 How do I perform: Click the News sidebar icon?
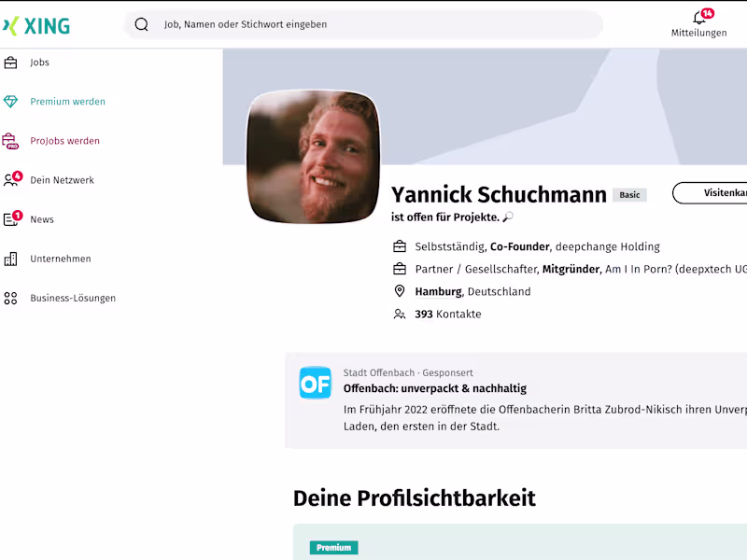(x=11, y=219)
